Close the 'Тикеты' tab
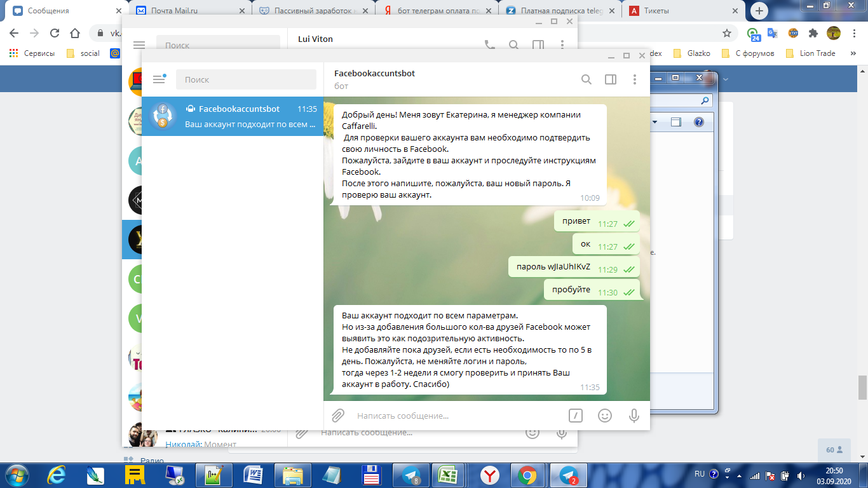This screenshot has height=488, width=868. coord(735,11)
